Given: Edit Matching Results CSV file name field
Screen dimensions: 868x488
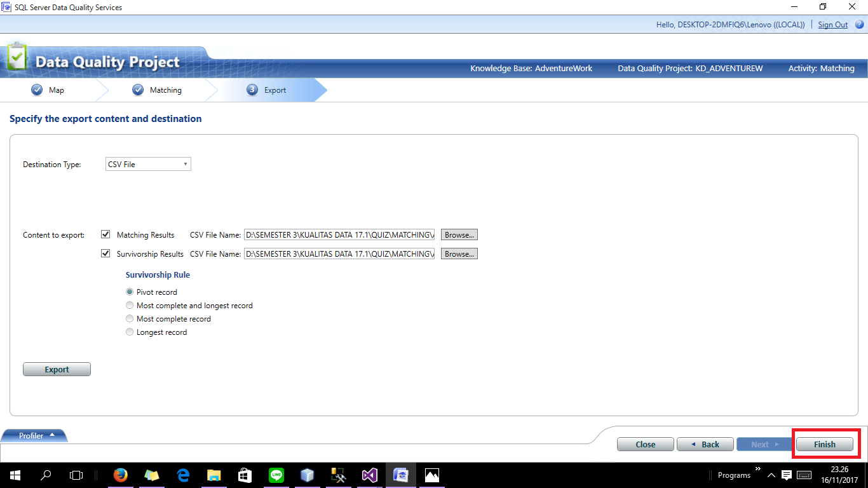Looking at the screenshot, I should [x=339, y=234].
